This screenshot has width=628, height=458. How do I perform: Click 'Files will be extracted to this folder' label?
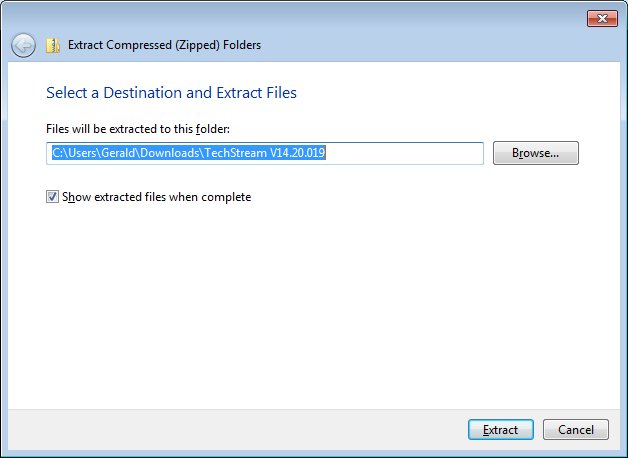click(x=138, y=129)
